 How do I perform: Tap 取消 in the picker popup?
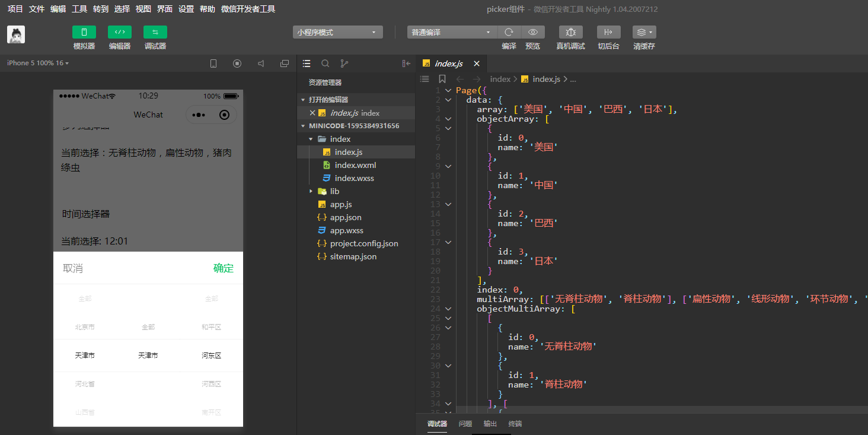coord(73,268)
